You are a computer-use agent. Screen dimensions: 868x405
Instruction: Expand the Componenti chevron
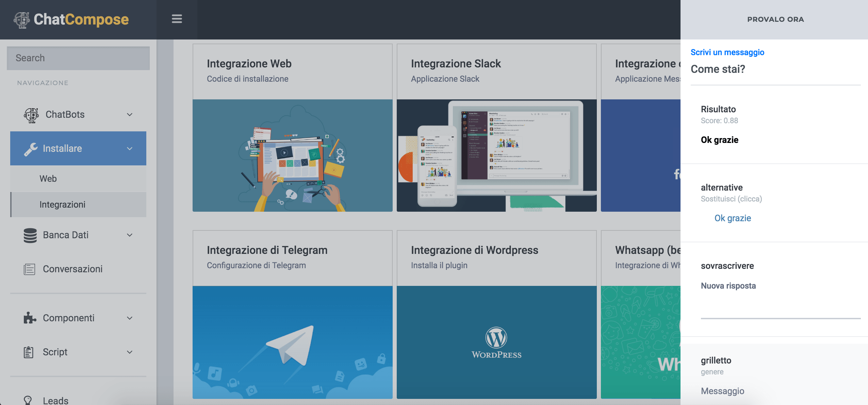pyautogui.click(x=130, y=318)
